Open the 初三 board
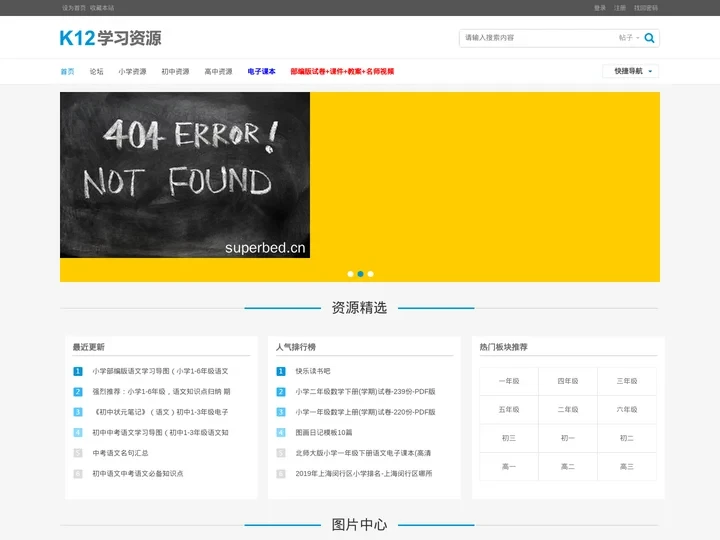Image resolution: width=720 pixels, height=540 pixels. (509, 438)
